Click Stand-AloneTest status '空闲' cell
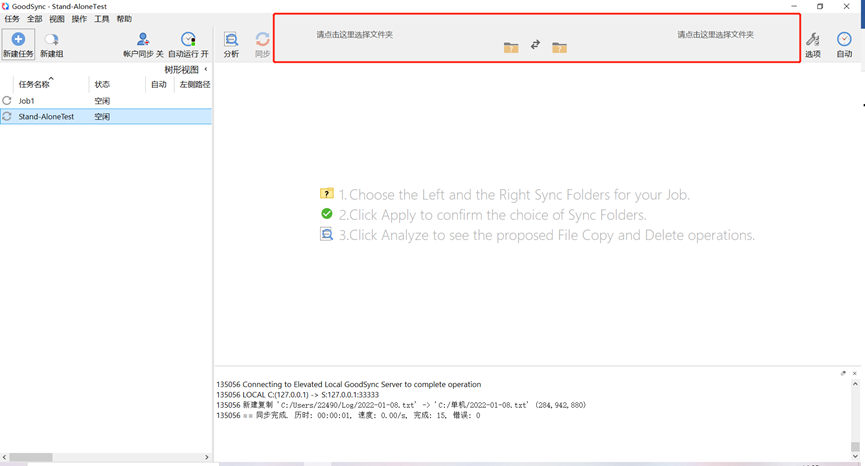Screen dimensions: 865x466 click(x=102, y=116)
